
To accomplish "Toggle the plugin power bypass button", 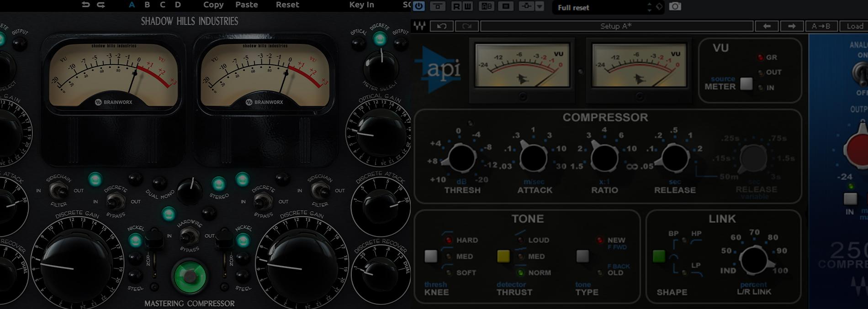I will click(418, 6).
